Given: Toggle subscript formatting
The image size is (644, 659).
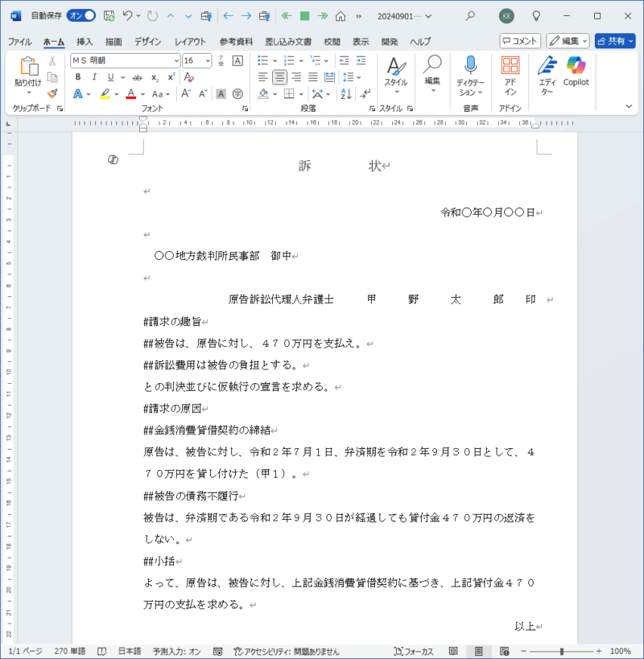Looking at the screenshot, I should click(155, 77).
